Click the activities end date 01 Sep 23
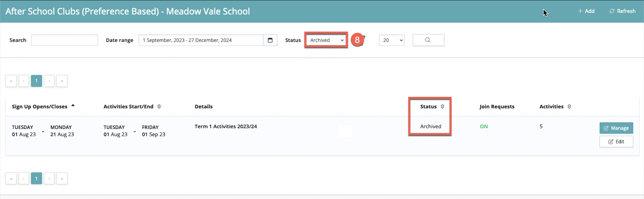The height and width of the screenshot is (199, 644). [154, 134]
